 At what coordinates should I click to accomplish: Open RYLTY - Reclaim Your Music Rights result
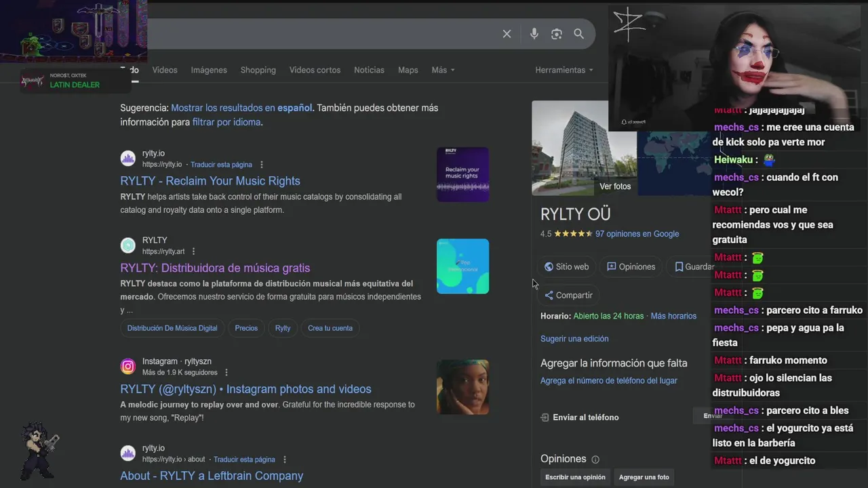[210, 181]
